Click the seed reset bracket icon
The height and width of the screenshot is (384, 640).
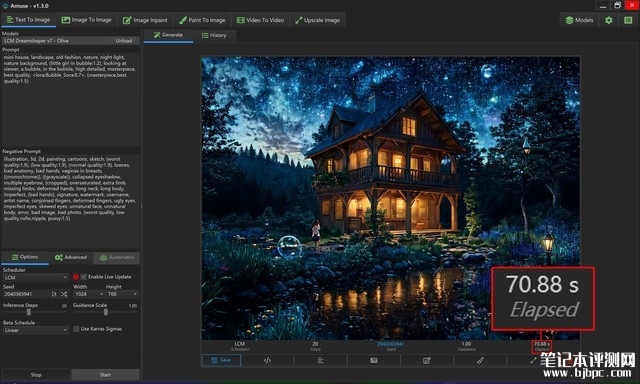[x=54, y=294]
